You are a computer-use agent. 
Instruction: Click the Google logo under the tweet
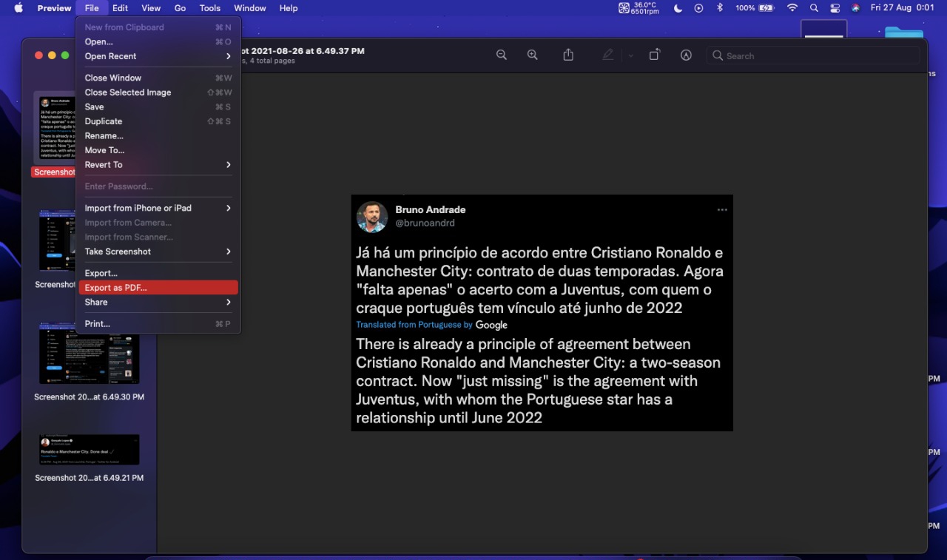[x=491, y=325]
